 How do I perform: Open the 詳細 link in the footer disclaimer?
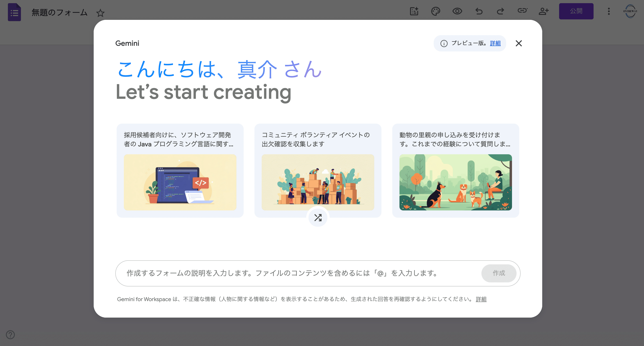pyautogui.click(x=481, y=299)
